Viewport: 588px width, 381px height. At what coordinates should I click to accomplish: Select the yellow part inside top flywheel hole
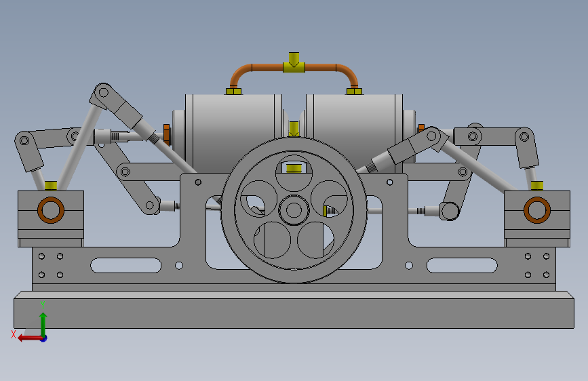point(294,167)
